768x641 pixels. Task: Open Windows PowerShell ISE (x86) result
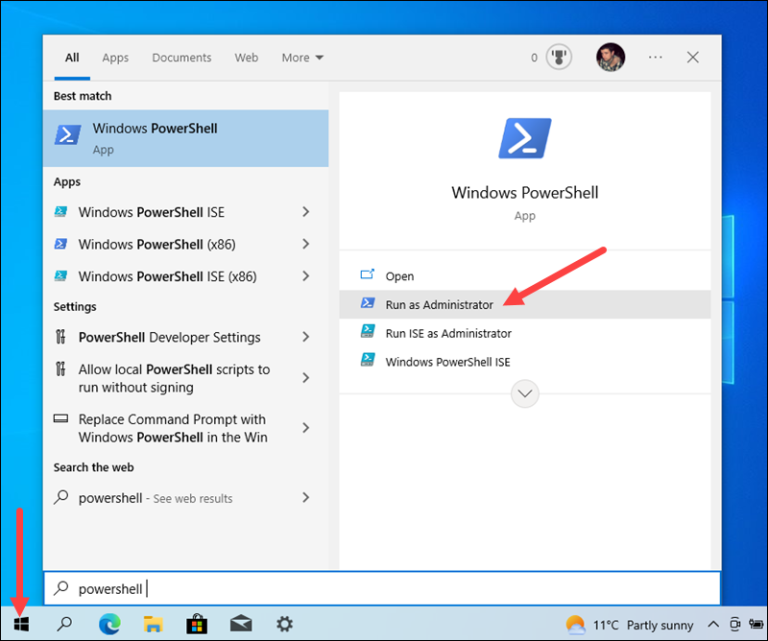tap(186, 276)
